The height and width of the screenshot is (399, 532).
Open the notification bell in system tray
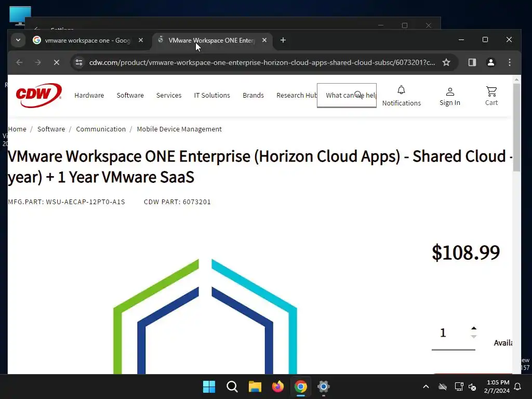pos(518,387)
